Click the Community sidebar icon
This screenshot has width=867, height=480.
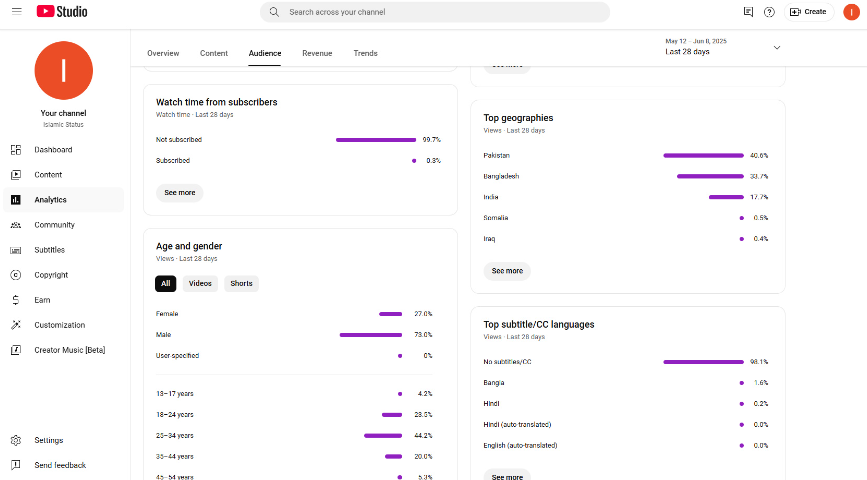coord(16,225)
